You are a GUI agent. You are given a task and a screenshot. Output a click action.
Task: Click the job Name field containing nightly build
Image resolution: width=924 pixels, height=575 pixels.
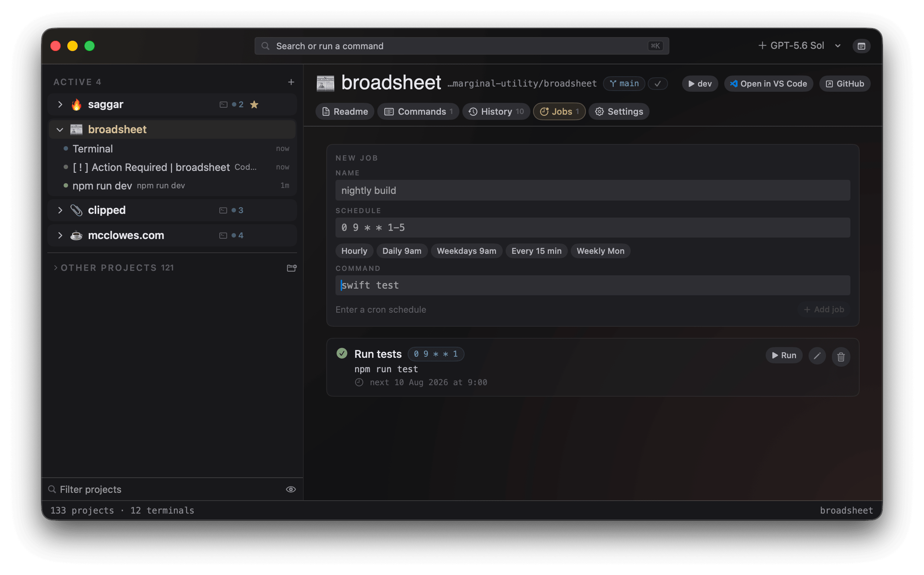tap(593, 191)
